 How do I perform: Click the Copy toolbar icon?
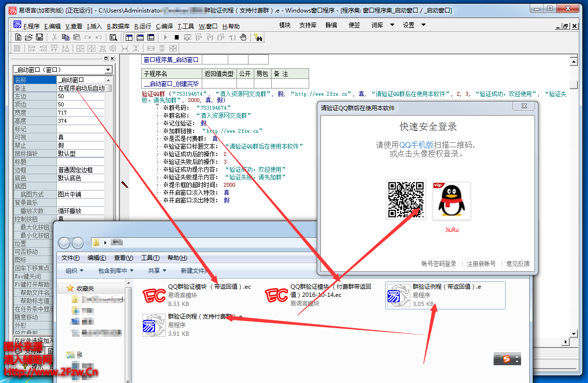(66, 37)
